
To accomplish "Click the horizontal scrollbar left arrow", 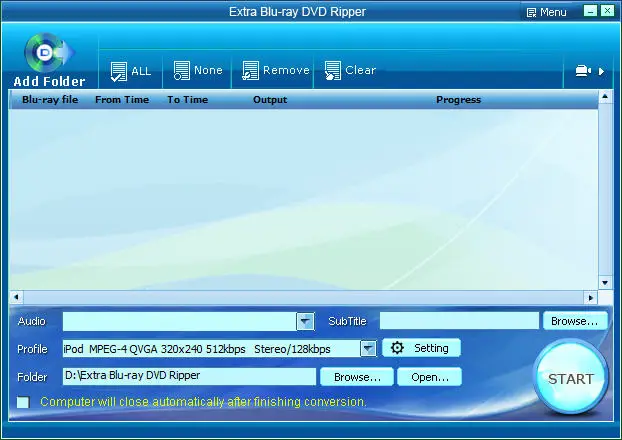I will [x=16, y=297].
